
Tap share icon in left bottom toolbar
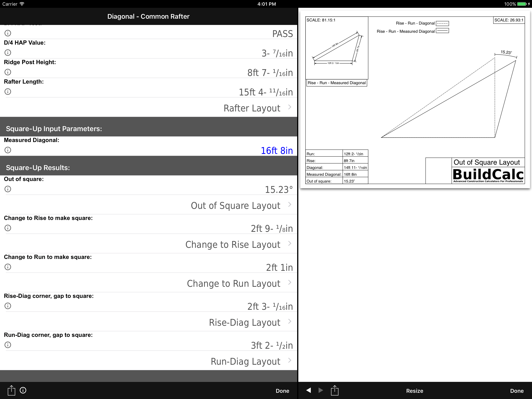coord(11,390)
